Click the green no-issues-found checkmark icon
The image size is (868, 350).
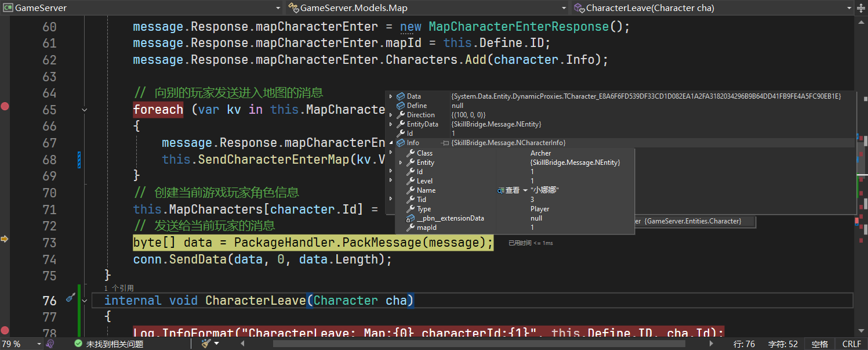[78, 344]
